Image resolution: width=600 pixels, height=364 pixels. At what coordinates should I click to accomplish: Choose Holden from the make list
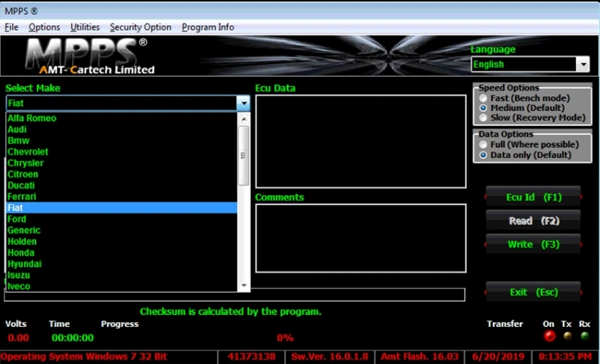[122, 241]
